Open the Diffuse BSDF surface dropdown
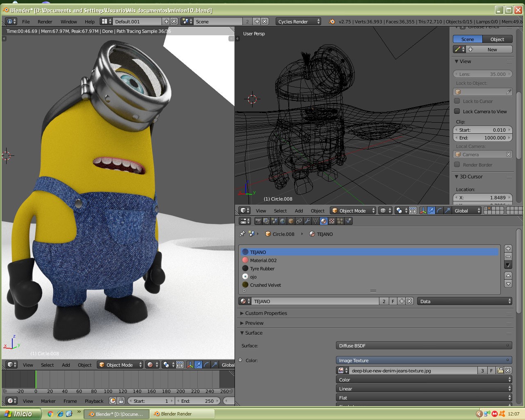525x420 pixels. pyautogui.click(x=423, y=345)
